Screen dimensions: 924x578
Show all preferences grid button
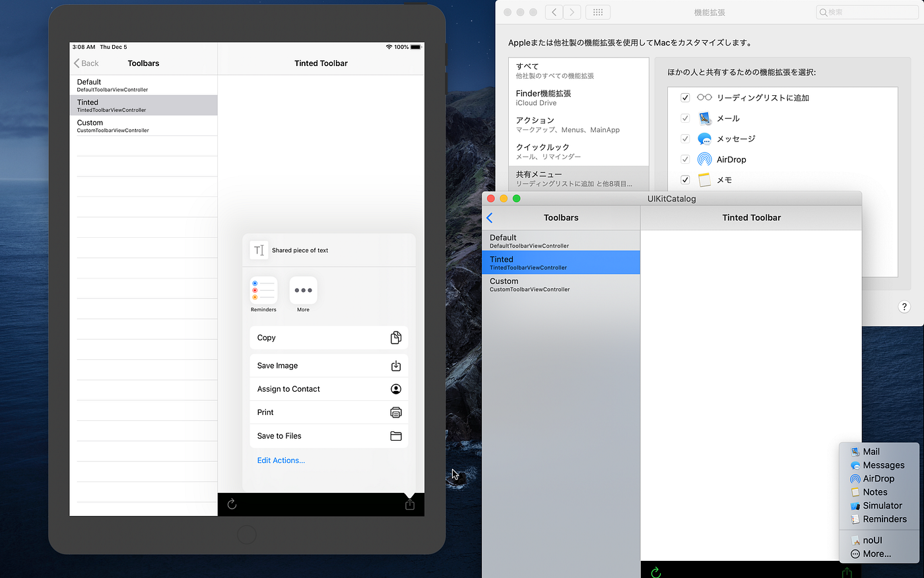click(598, 12)
